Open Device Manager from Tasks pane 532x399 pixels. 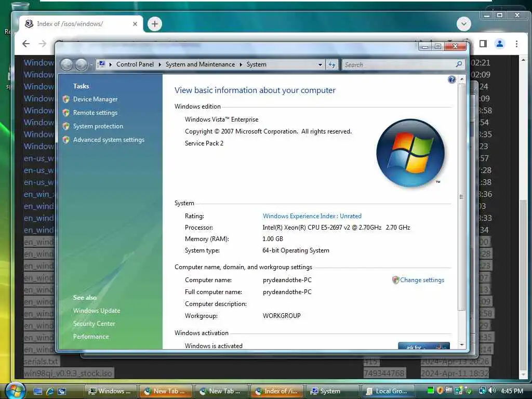[x=95, y=99]
